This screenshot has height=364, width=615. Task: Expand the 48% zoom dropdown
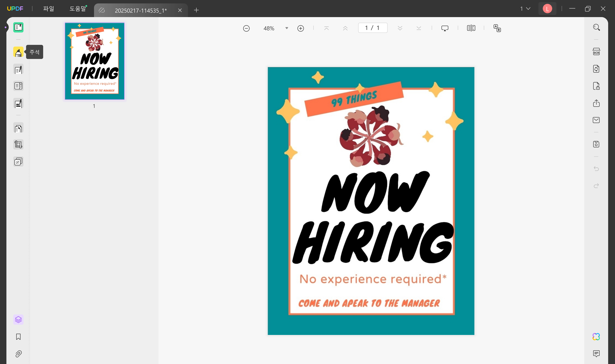pos(287,28)
